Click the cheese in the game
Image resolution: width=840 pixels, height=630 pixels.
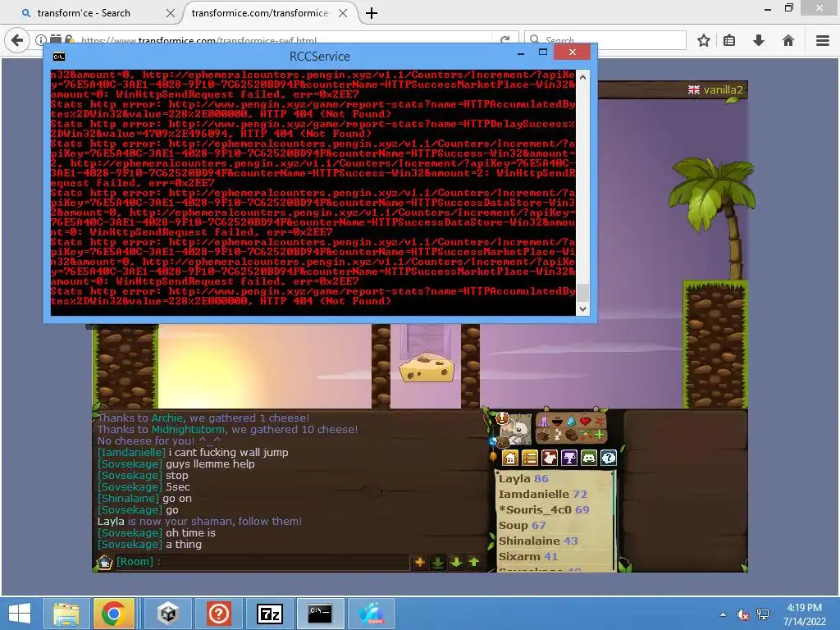(427, 367)
